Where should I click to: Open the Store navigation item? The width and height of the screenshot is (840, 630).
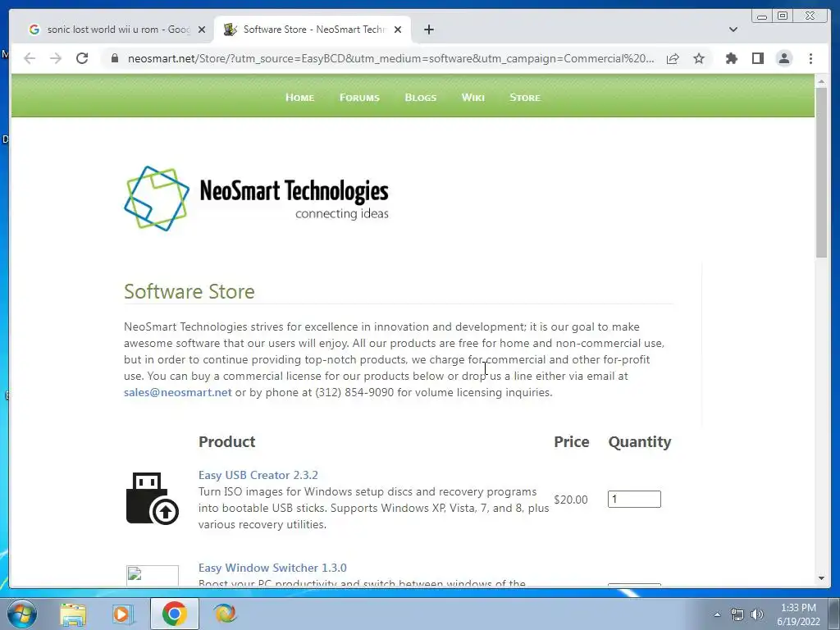[525, 98]
